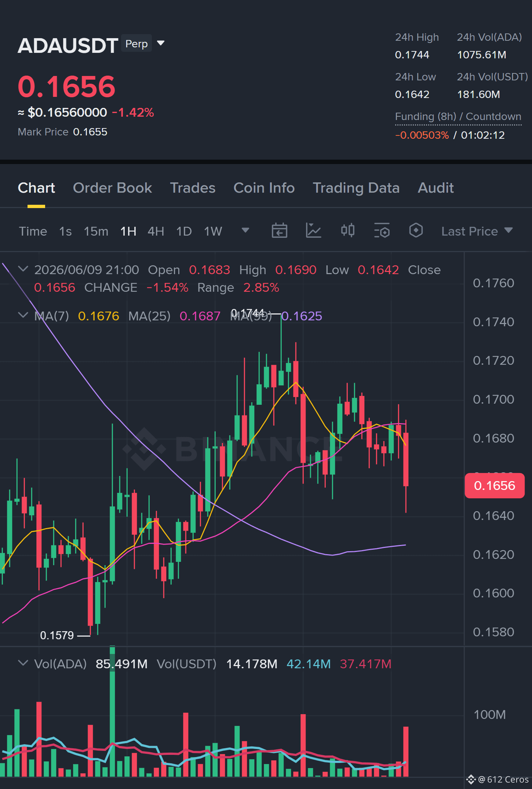Click the Binance logo watermark icon
532x789 pixels.
(144, 449)
